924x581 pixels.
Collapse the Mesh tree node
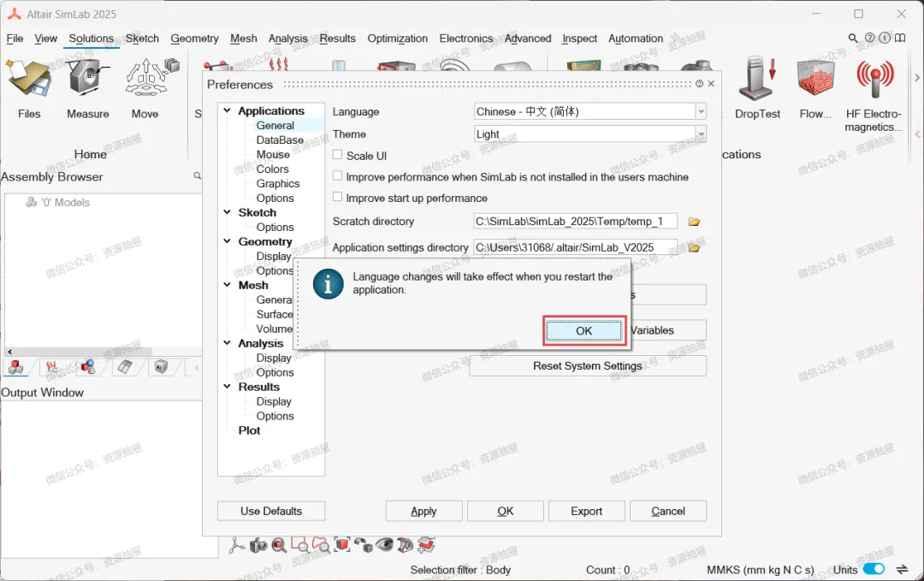coord(227,285)
